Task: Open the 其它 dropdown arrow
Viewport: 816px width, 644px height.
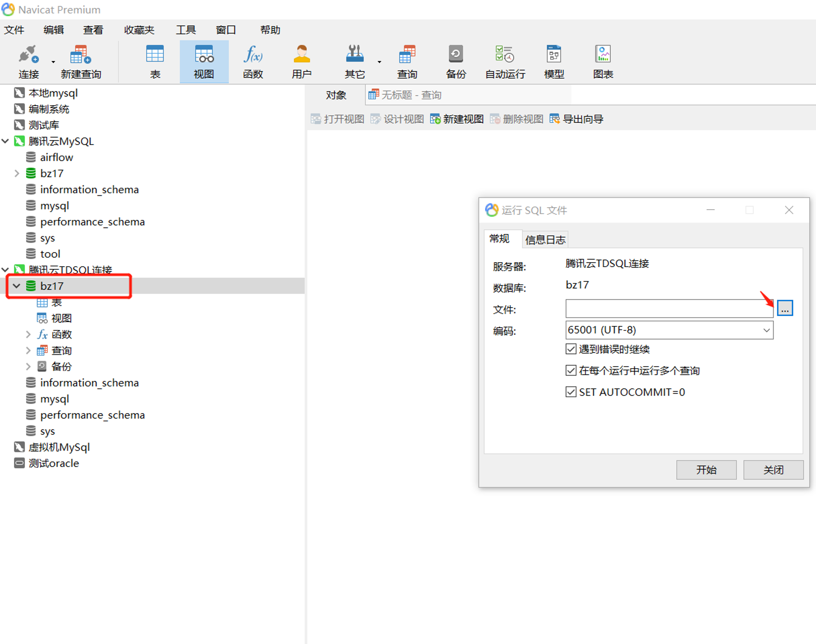Action: pos(379,62)
